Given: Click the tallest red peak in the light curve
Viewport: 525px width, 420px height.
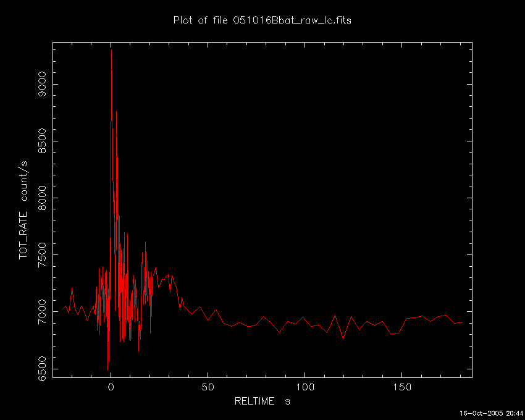Looking at the screenshot, I should (112, 51).
